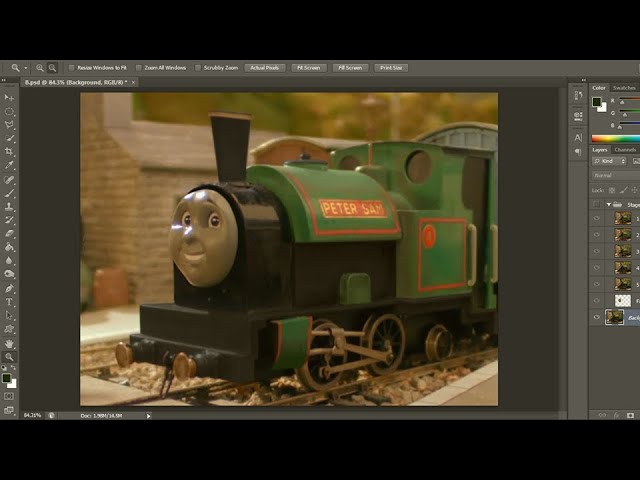Open the Character panel icon
640x480 pixels.
[x=578, y=138]
